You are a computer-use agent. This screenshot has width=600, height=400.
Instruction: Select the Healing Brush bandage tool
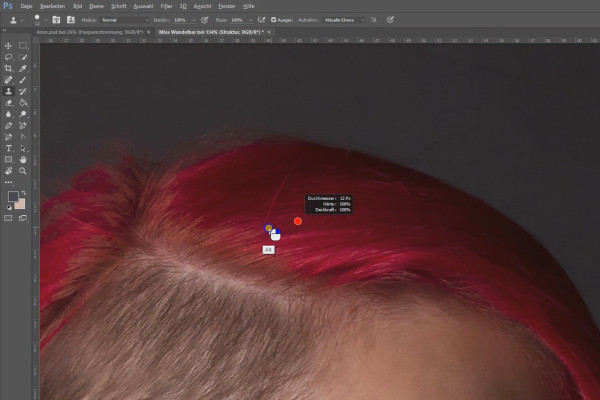(8, 80)
